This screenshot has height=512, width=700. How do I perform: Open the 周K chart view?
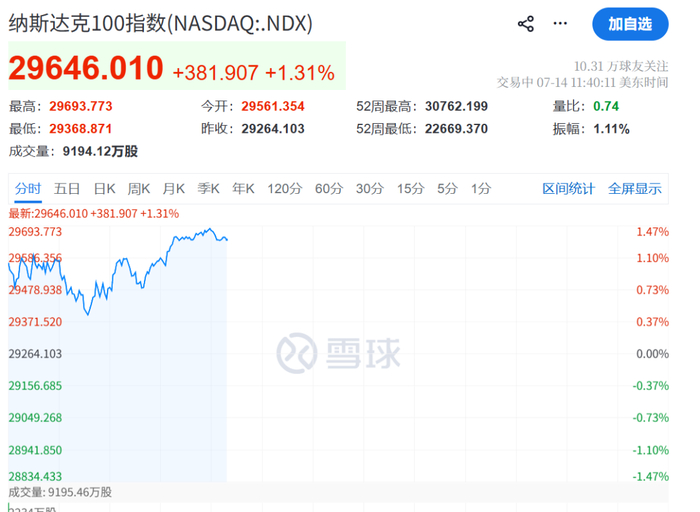(x=139, y=189)
